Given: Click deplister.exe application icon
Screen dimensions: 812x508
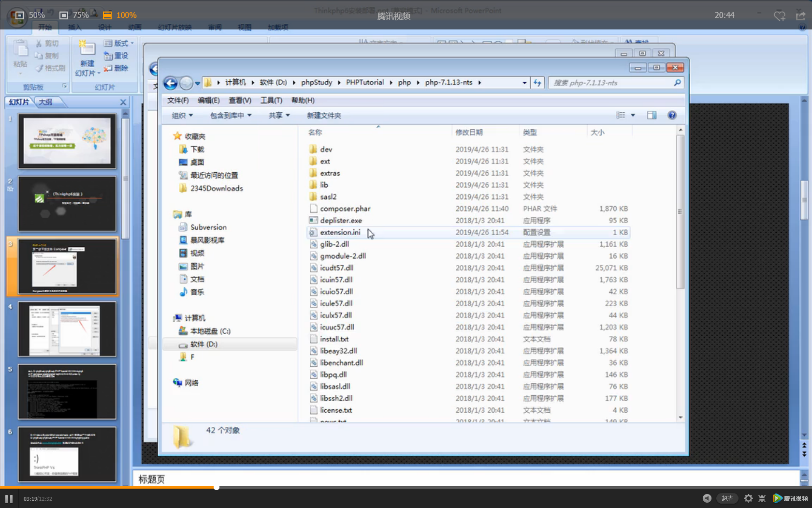Looking at the screenshot, I should pyautogui.click(x=313, y=220).
